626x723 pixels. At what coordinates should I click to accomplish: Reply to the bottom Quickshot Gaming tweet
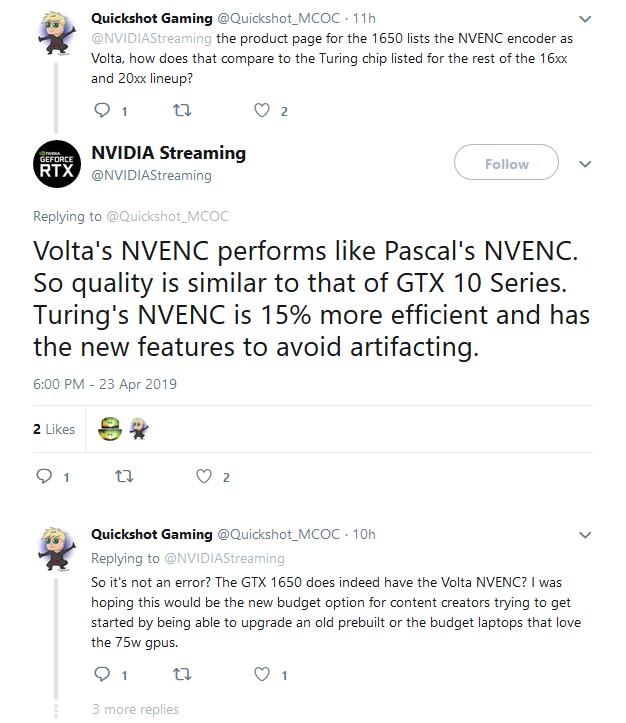[x=101, y=675]
